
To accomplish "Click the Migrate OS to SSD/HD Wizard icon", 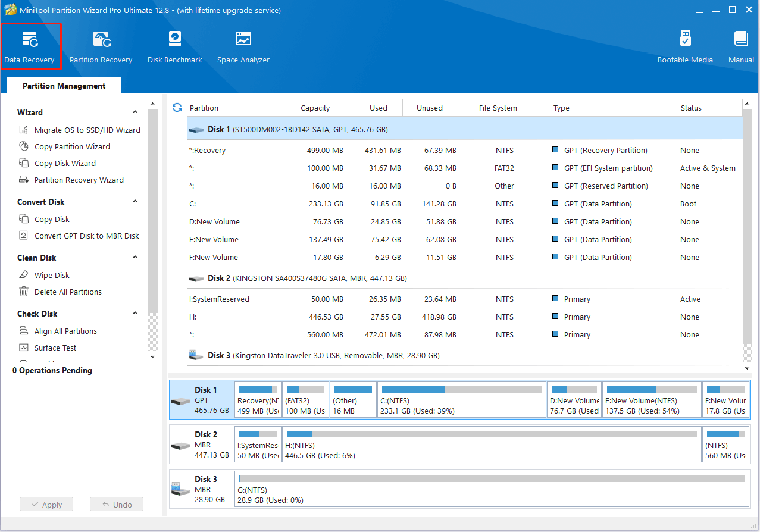I will 24,130.
